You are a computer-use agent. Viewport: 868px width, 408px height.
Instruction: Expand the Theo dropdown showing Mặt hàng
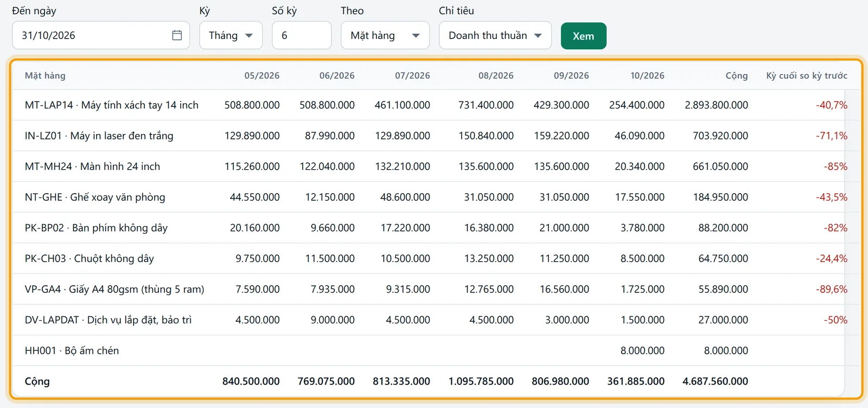click(385, 35)
